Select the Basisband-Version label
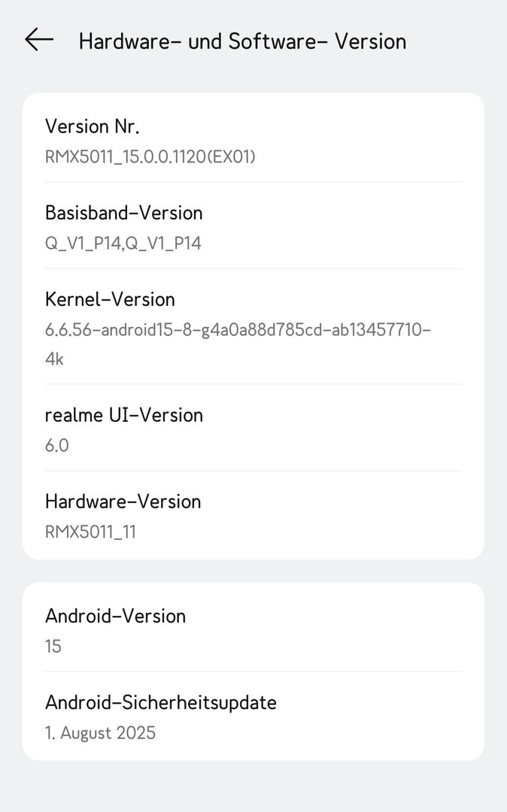The image size is (507, 812). 123,213
